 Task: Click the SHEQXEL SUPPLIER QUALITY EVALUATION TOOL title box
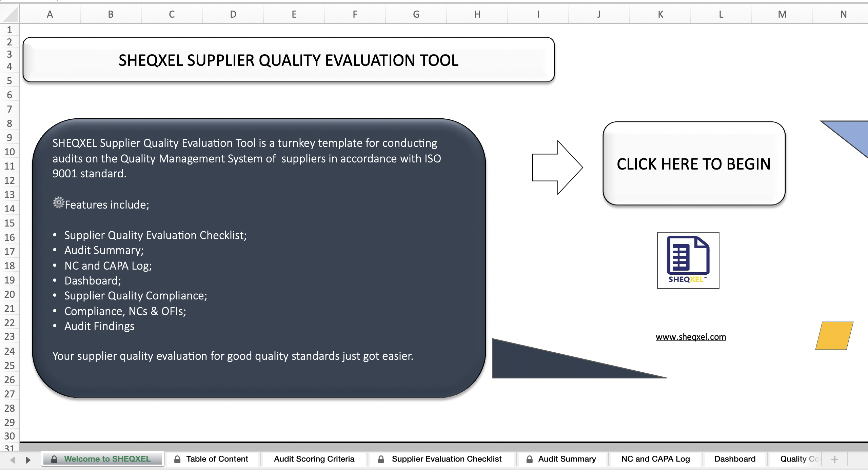click(289, 60)
